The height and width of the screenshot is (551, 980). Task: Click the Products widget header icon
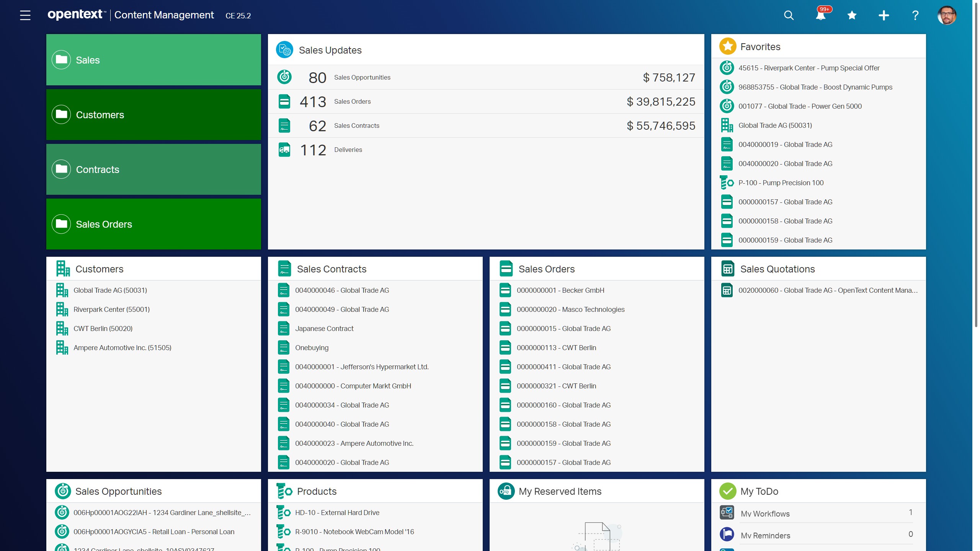pos(284,491)
